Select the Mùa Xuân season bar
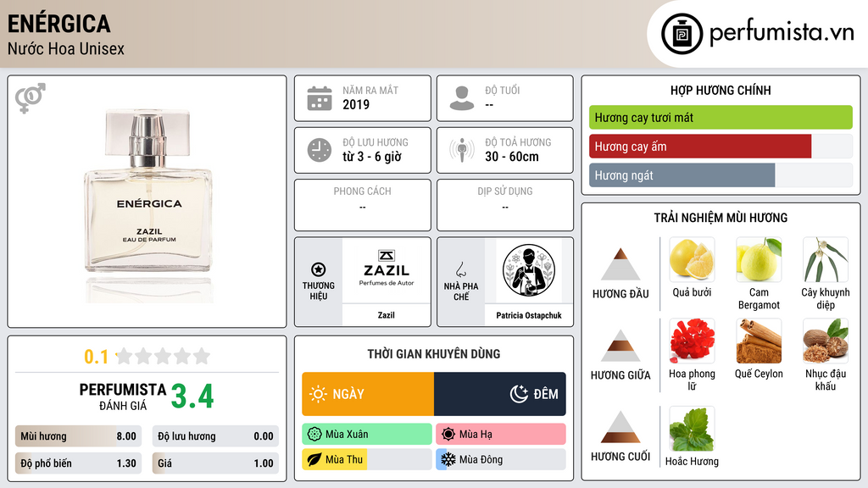 click(367, 435)
